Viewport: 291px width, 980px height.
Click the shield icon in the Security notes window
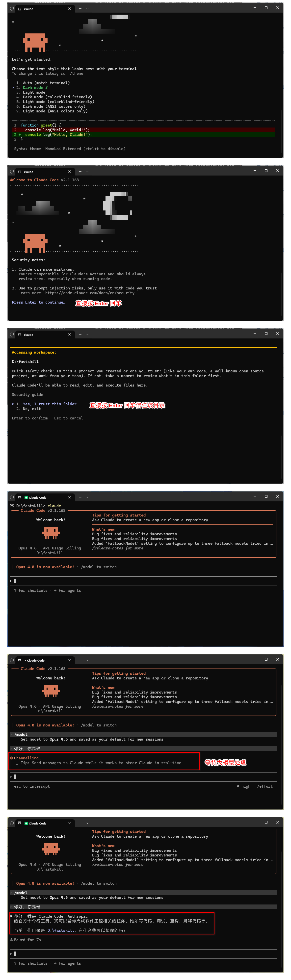click(12, 172)
